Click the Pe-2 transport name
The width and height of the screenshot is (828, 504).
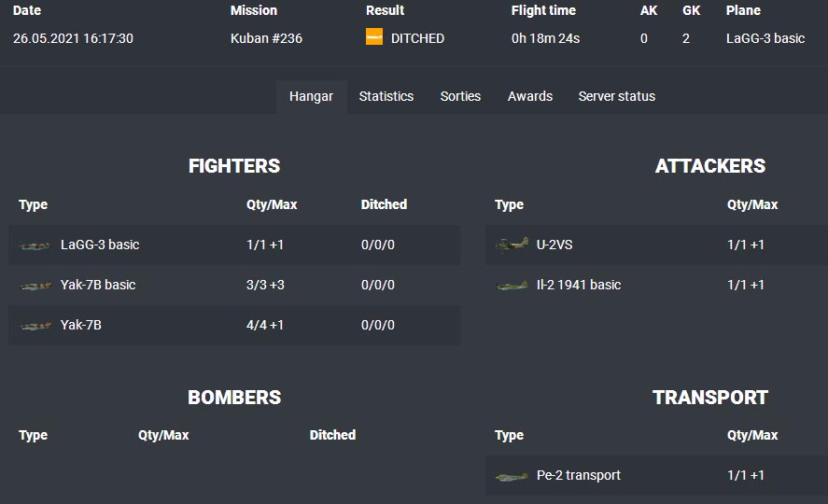(579, 475)
